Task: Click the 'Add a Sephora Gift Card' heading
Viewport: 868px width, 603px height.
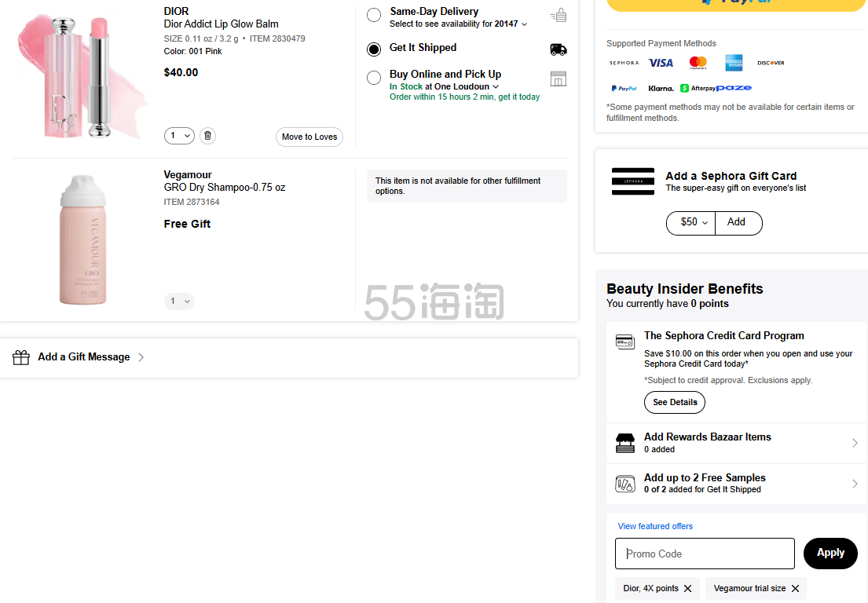Action: pyautogui.click(x=731, y=176)
